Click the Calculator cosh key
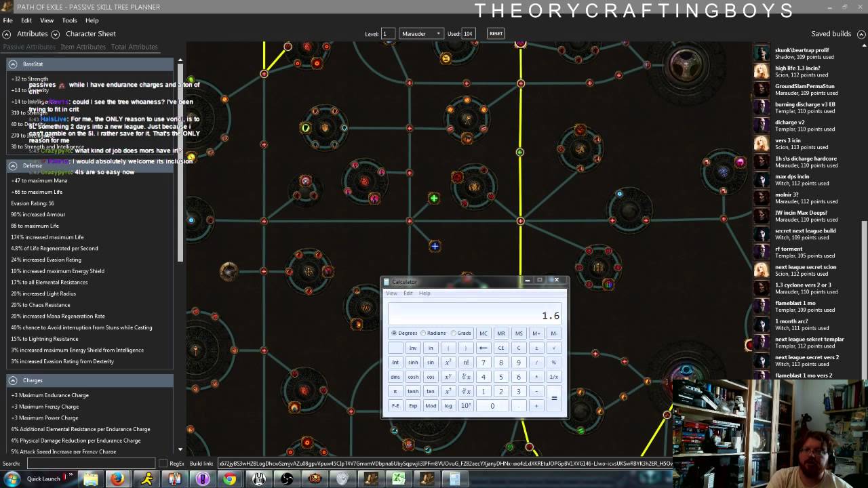This screenshot has height=488, width=868. pos(413,377)
